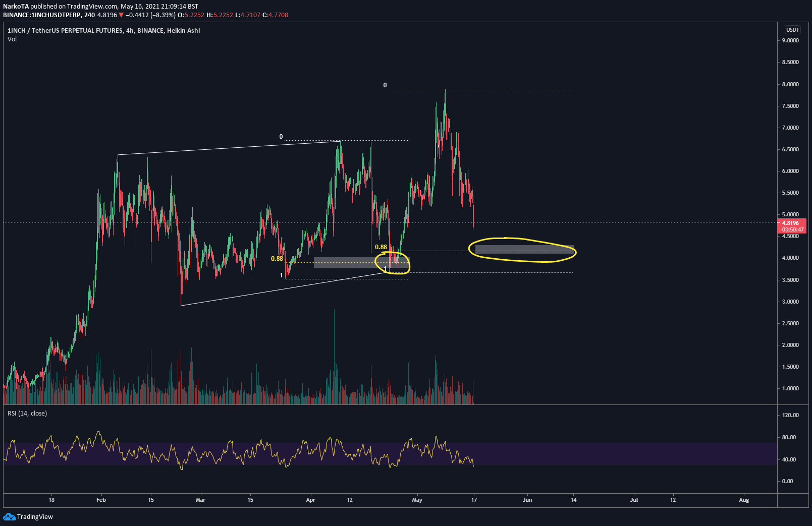
Task: Click the 8.0000 price axis label
Action: [x=790, y=84]
